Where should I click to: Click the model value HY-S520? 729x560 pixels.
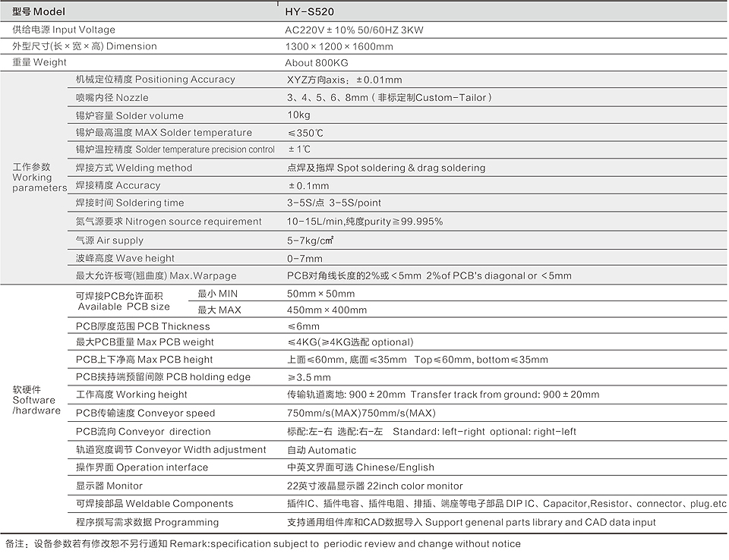pyautogui.click(x=309, y=11)
